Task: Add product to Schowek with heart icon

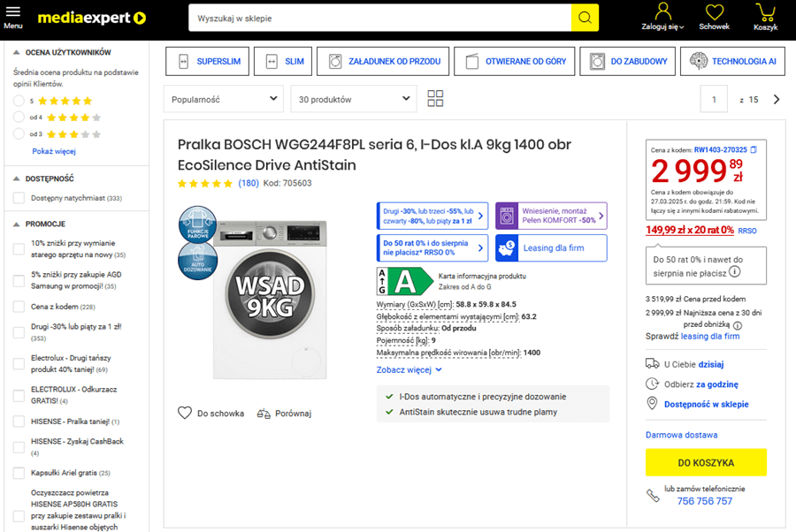Action: (185, 413)
